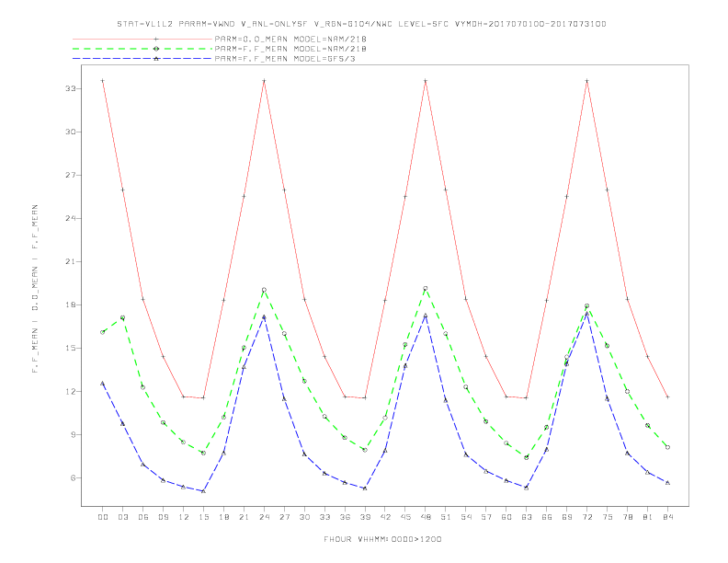Click the circle marker on the green legend line
Screen dimensions: 728x563
pos(156,49)
